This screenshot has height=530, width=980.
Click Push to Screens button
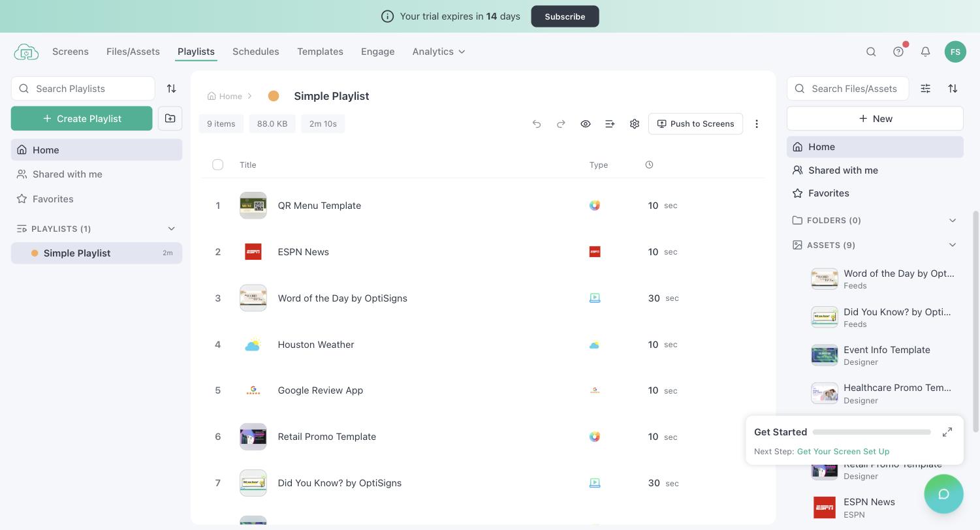(695, 124)
